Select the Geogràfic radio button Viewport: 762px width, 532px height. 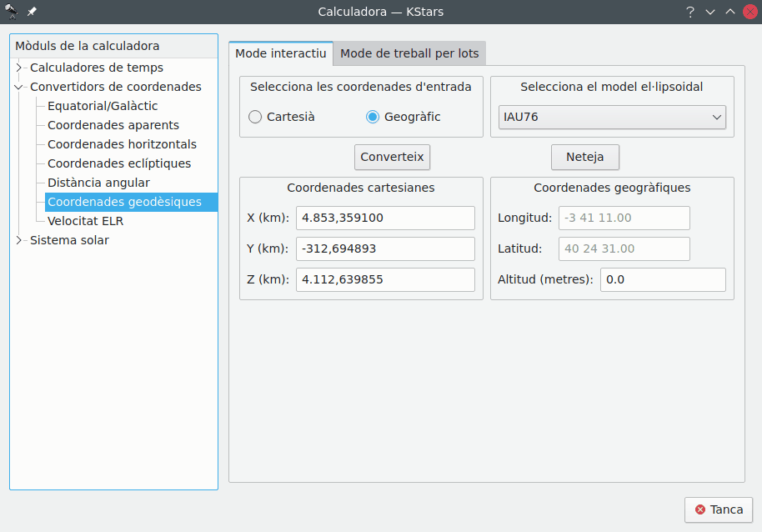[373, 117]
